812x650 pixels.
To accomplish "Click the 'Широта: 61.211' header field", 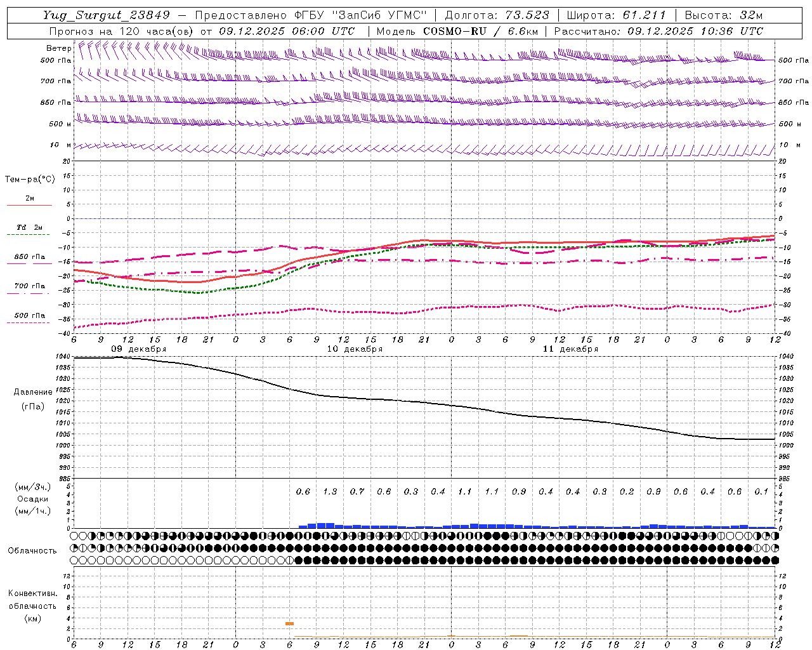I will tap(617, 15).
